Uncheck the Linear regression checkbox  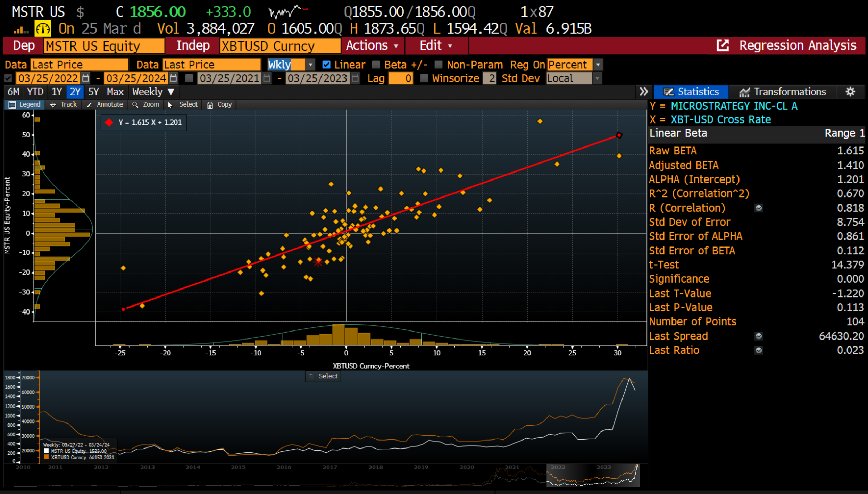326,65
